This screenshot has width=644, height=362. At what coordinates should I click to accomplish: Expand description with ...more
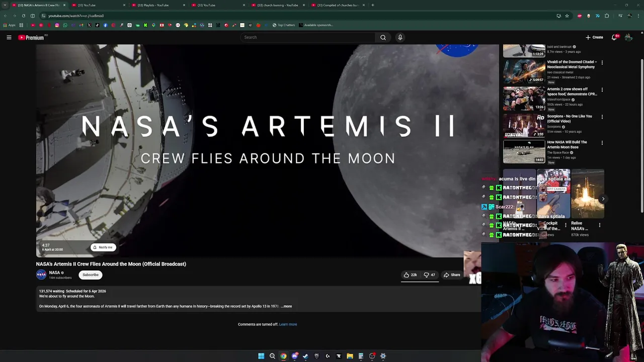(286, 306)
